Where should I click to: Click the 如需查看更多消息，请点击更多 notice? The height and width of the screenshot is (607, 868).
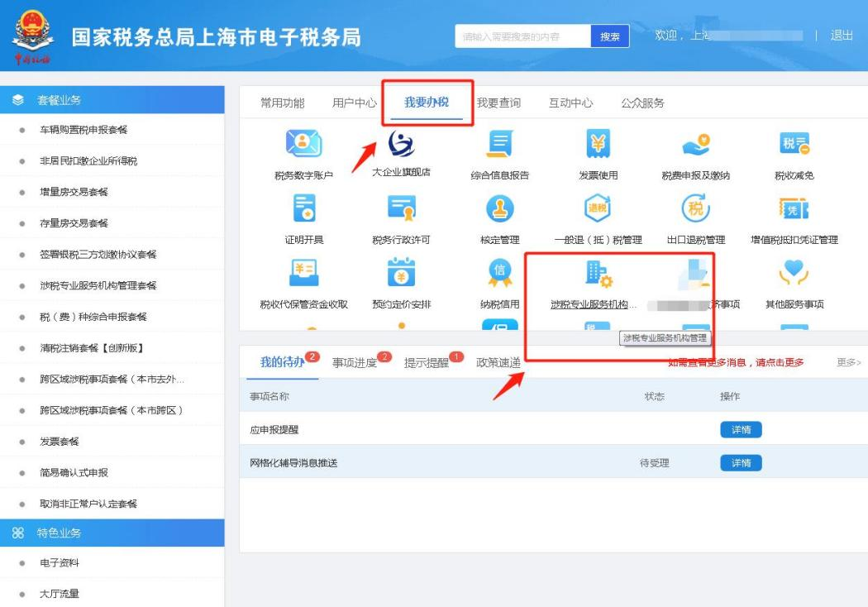click(x=736, y=363)
